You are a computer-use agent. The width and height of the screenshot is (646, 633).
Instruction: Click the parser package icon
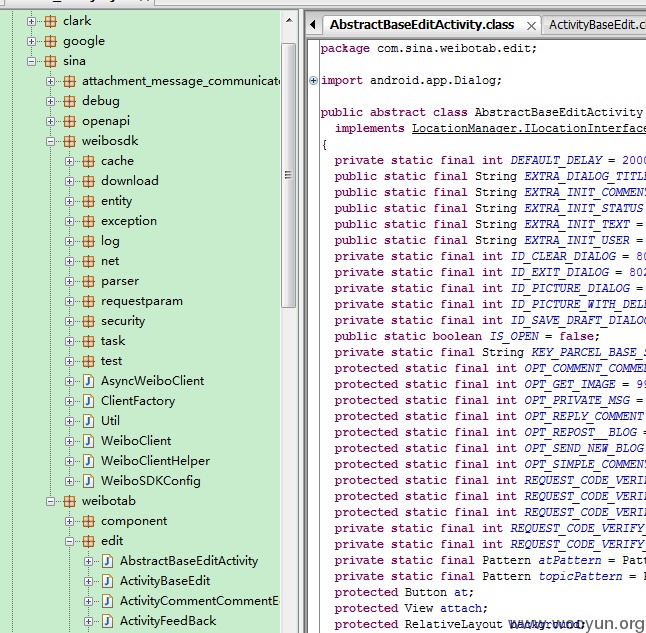pos(88,281)
